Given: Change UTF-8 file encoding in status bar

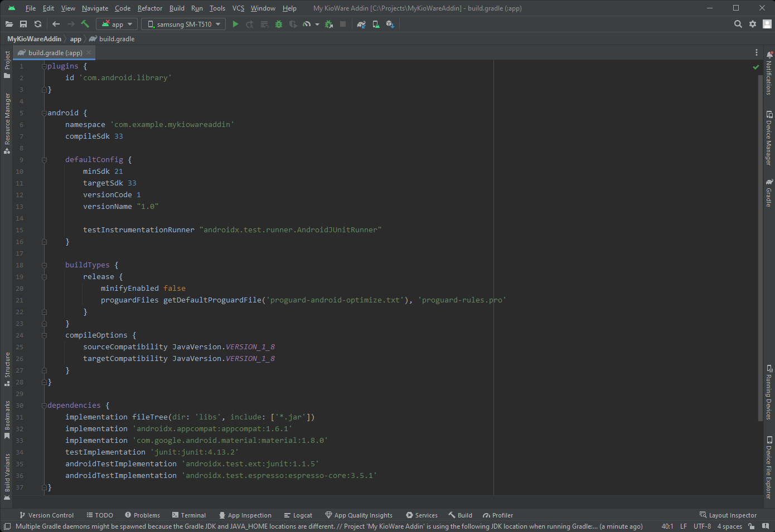Looking at the screenshot, I should 702,526.
